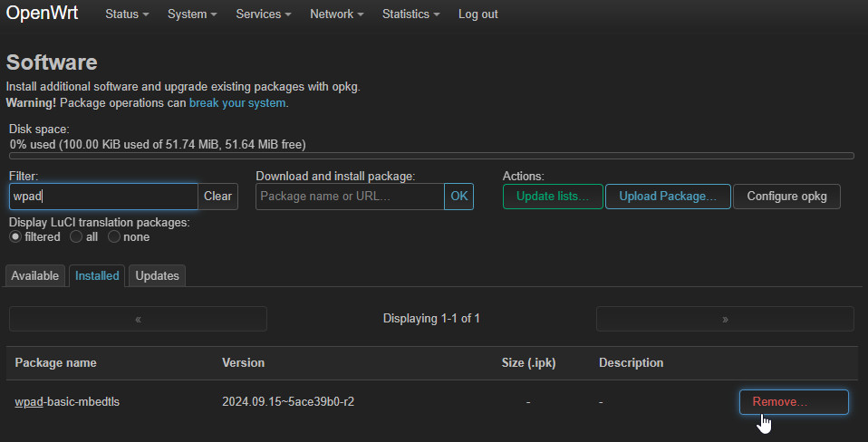The width and height of the screenshot is (868, 442).
Task: Choose 'all' for LuCI translation packages
Action: click(x=76, y=237)
